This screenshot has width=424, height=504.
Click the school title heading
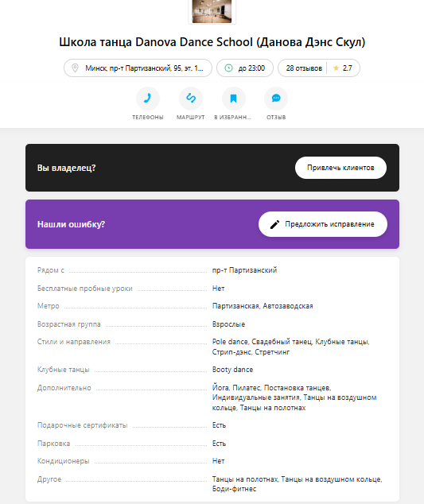[x=212, y=42]
